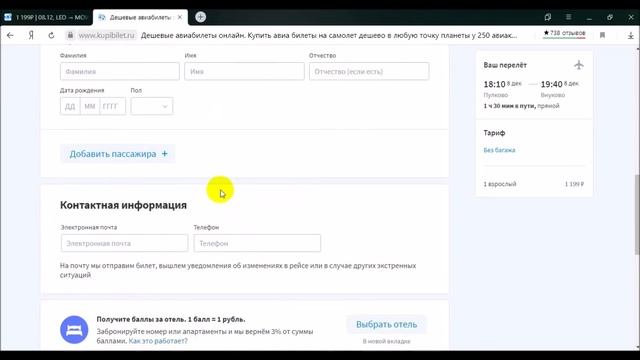Image resolution: width=640 pixels, height=360 pixels.
Task: Focus the Электронная почта field
Action: 124,243
